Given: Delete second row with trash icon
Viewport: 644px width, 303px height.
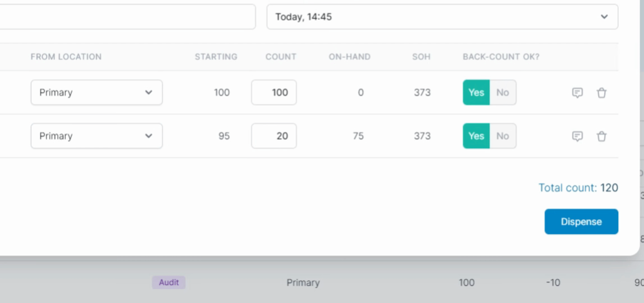Looking at the screenshot, I should point(601,136).
